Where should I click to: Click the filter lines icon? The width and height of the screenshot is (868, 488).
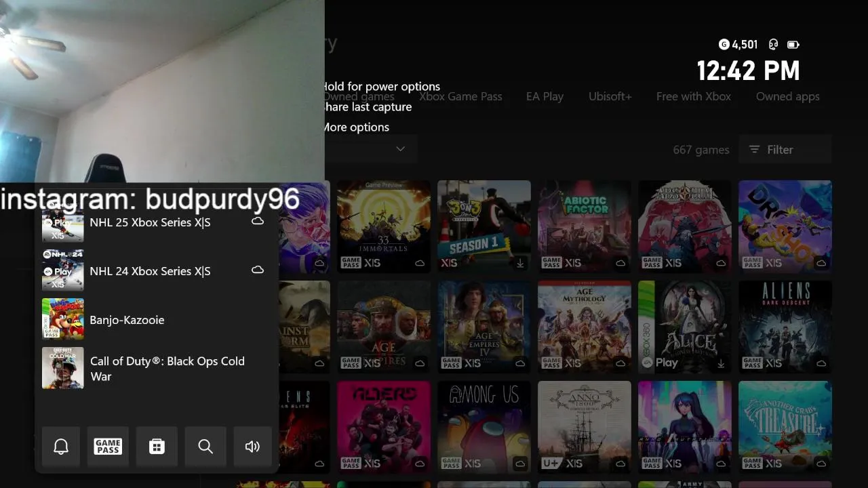tap(754, 149)
